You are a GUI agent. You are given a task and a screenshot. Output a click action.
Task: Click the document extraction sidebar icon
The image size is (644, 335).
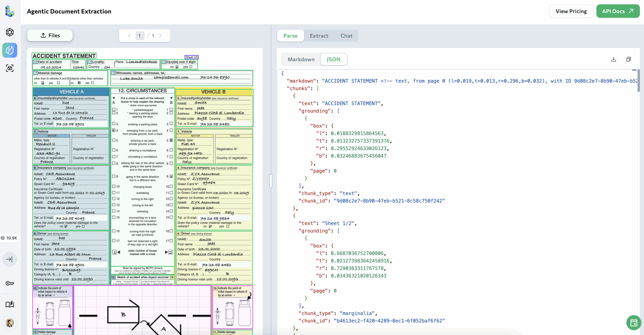click(x=10, y=50)
